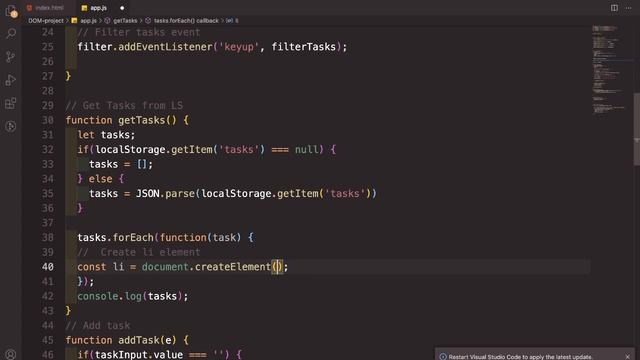Viewport: 640px width, 360px height.
Task: Click line number 40 in the gutter
Action: [x=48, y=267]
